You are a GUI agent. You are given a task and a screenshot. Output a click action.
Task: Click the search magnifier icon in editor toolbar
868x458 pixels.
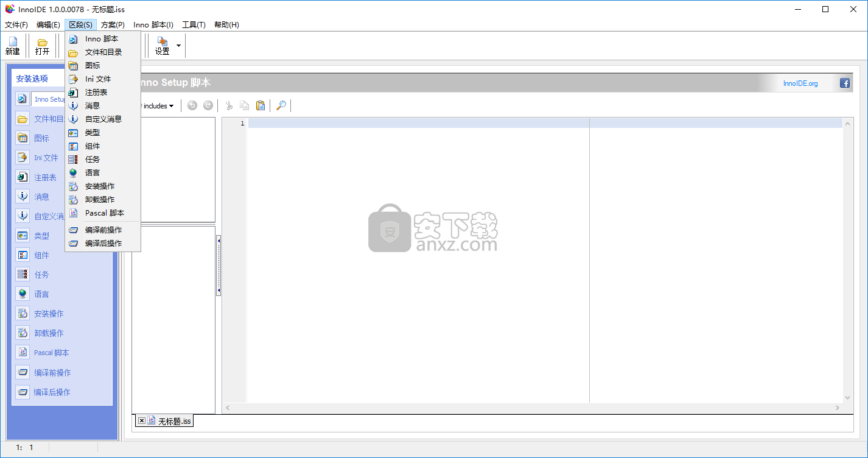click(x=281, y=105)
